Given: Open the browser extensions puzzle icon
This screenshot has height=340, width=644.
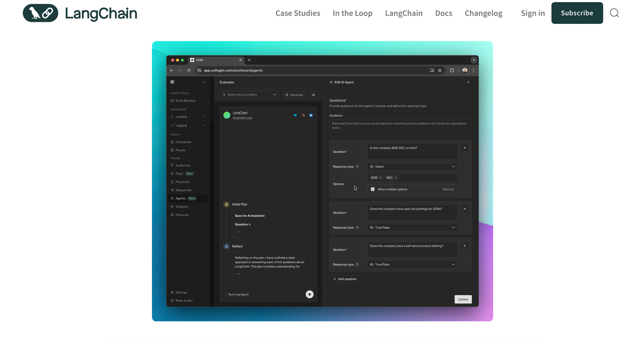Looking at the screenshot, I should (x=452, y=70).
